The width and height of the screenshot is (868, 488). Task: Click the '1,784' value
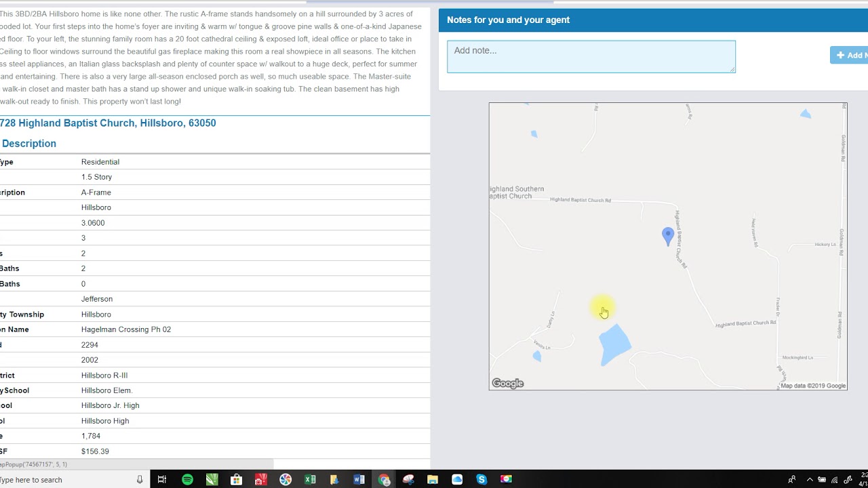[91, 436]
